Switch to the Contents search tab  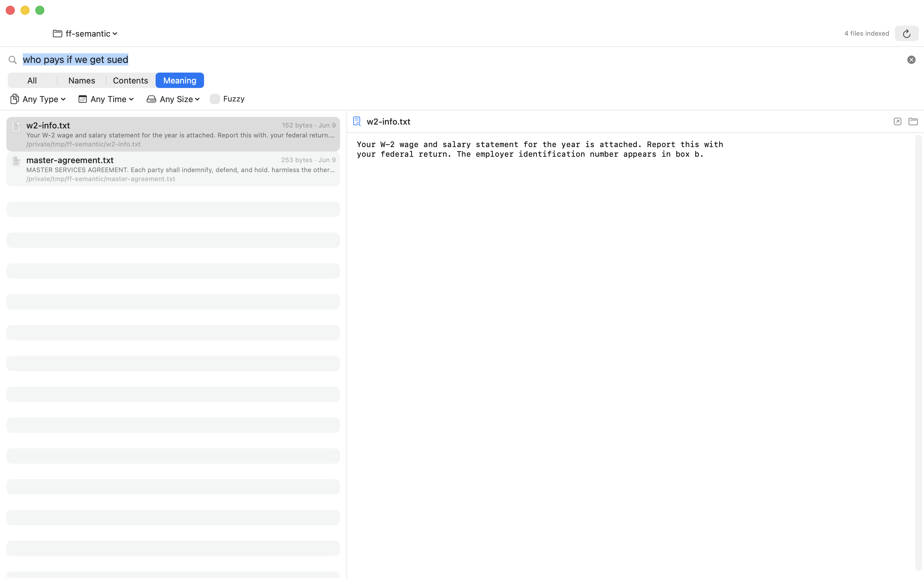(x=131, y=80)
